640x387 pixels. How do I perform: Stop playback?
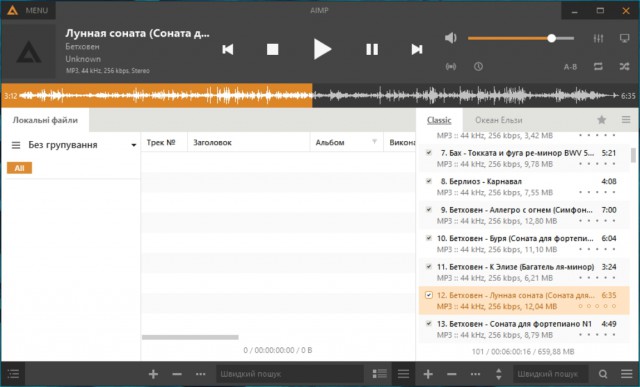click(x=272, y=49)
